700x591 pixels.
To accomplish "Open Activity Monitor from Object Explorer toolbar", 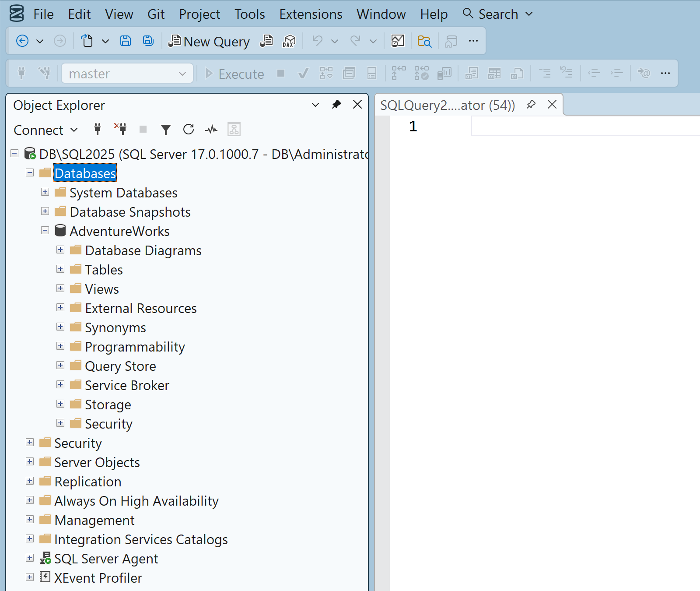I will pyautogui.click(x=211, y=129).
